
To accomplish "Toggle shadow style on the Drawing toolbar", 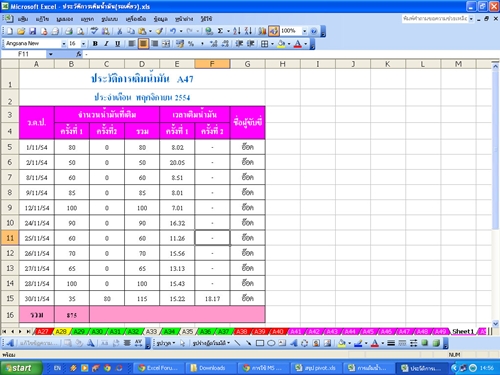I will click(x=425, y=343).
